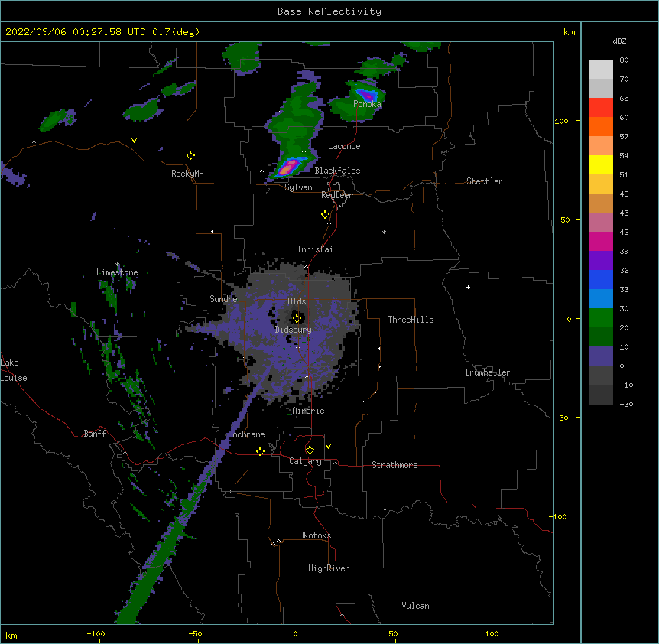This screenshot has height=644, width=659.
Task: Click the Lake Louise label
Action: [12, 370]
